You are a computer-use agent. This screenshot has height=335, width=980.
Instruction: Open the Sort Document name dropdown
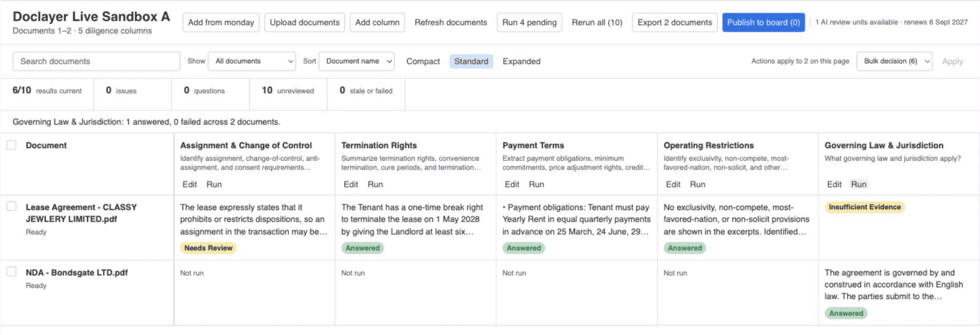356,61
